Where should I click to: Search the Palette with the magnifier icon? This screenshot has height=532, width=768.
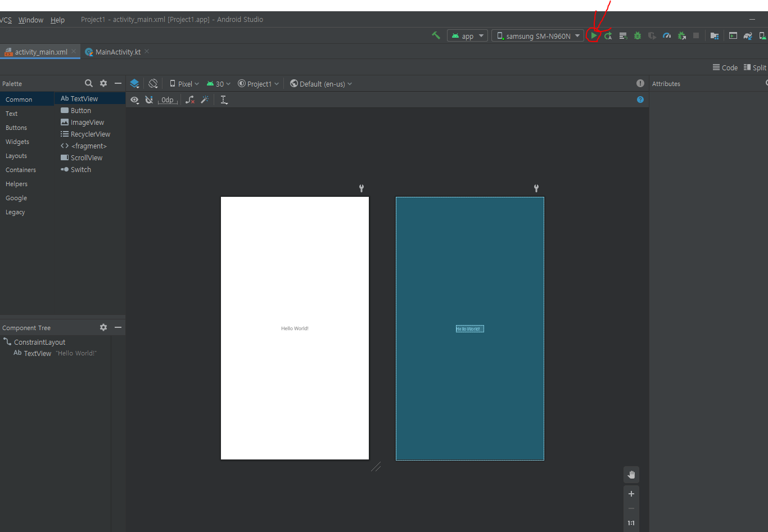pos(89,83)
